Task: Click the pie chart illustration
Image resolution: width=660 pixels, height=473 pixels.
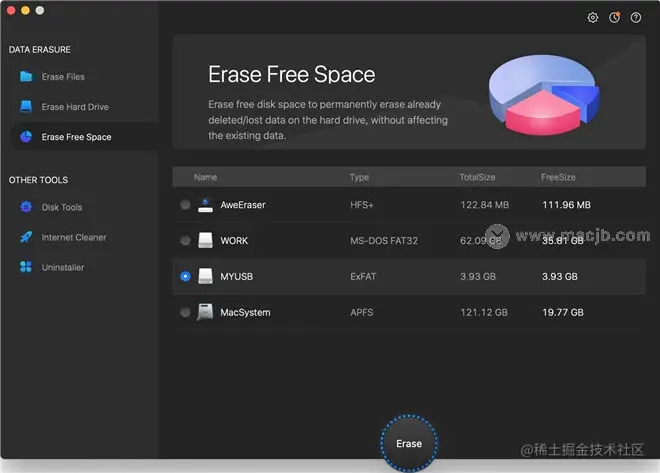Action: [544, 94]
